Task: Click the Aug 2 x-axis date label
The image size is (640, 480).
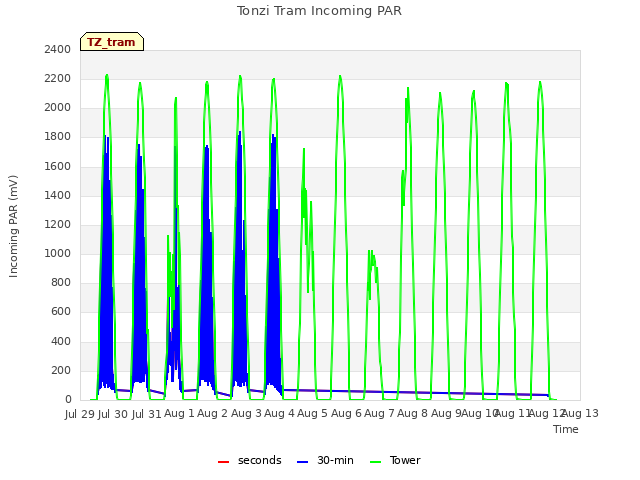Action: pyautogui.click(x=212, y=413)
